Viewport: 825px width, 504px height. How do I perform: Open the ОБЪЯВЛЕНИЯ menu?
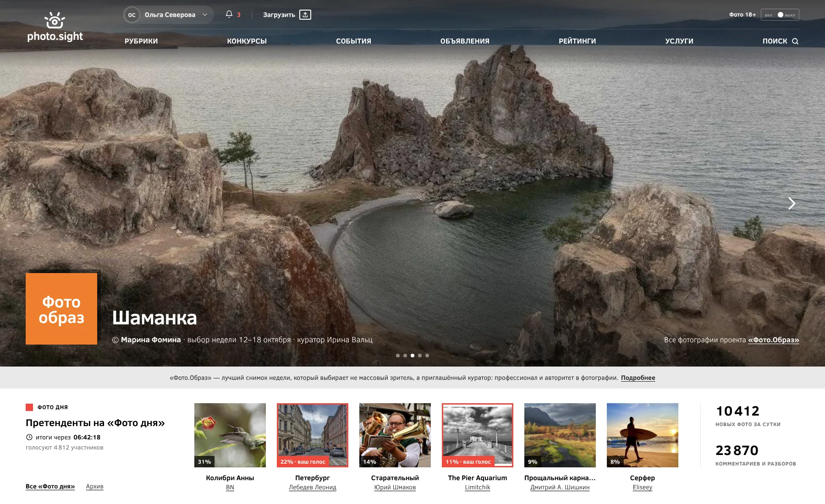pos(465,41)
